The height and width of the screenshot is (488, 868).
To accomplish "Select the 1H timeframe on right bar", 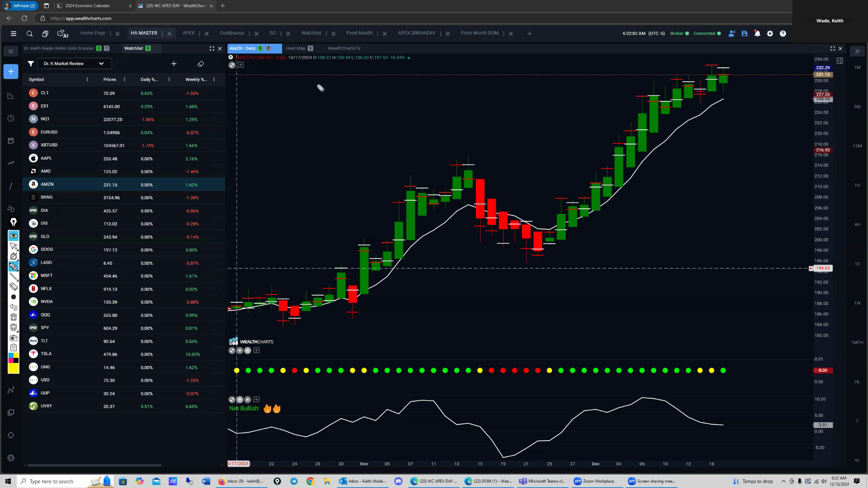I will [x=857, y=185].
